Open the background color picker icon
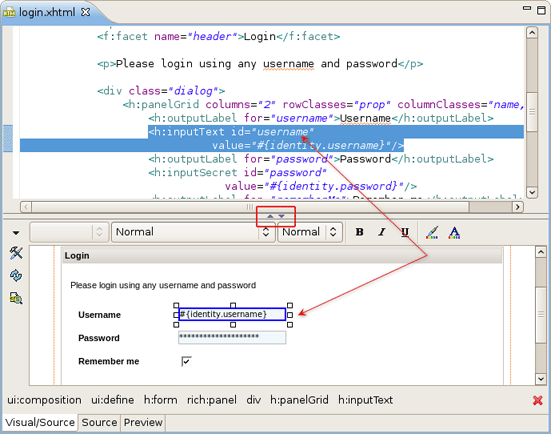Screen dimensions: 551x434 coord(432,232)
